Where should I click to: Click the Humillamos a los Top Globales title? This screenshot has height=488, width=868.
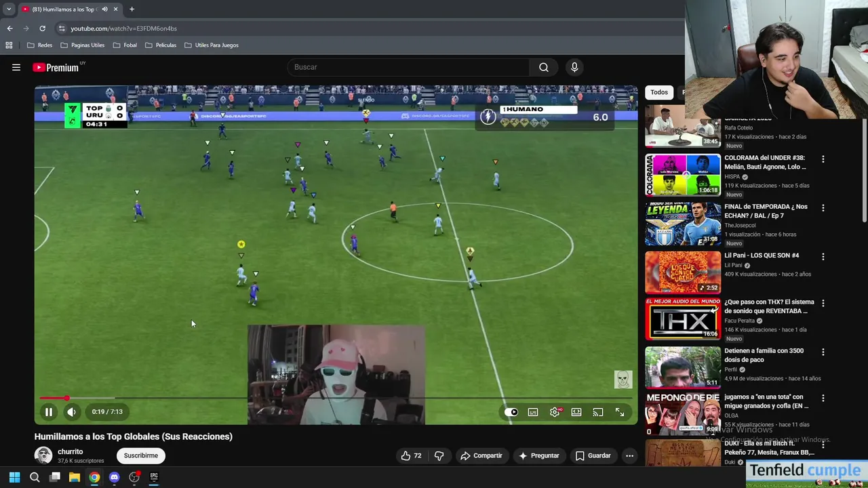click(x=134, y=436)
